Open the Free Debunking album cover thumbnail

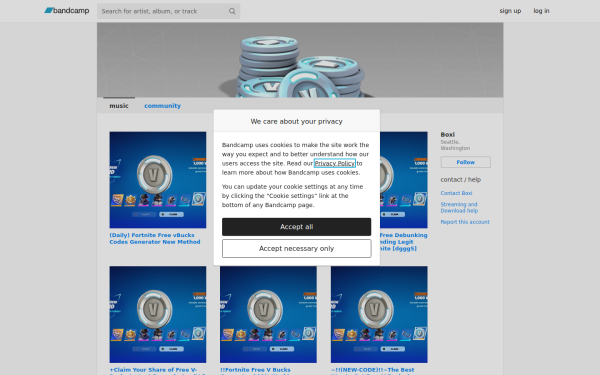coord(404,180)
